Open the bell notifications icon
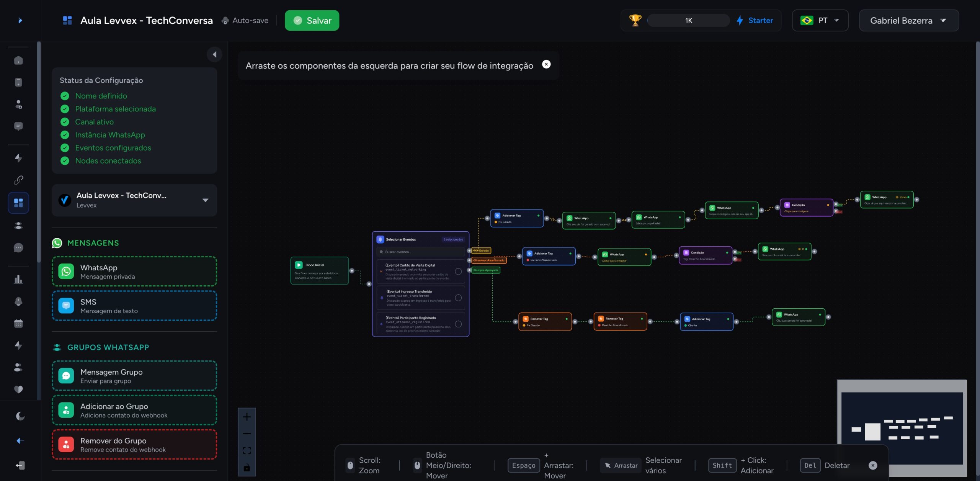Viewport: 980px width, 481px height. click(18, 301)
